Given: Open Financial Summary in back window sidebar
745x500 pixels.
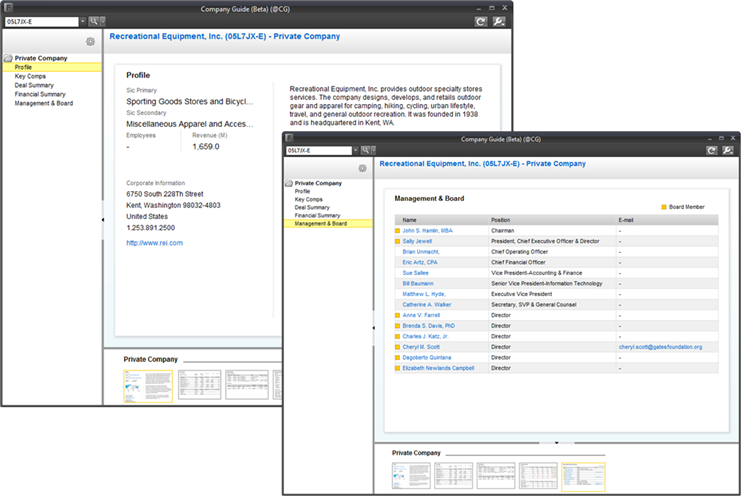Looking at the screenshot, I should click(40, 94).
